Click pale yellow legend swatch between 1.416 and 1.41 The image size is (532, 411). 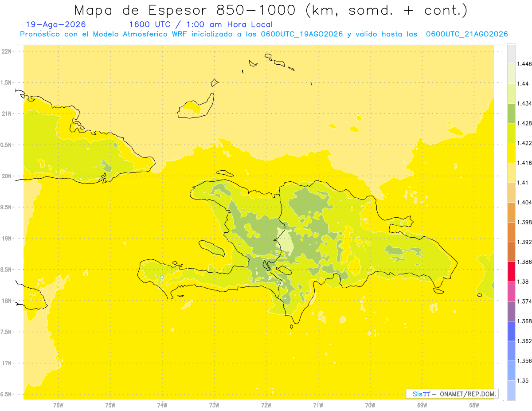(511, 173)
